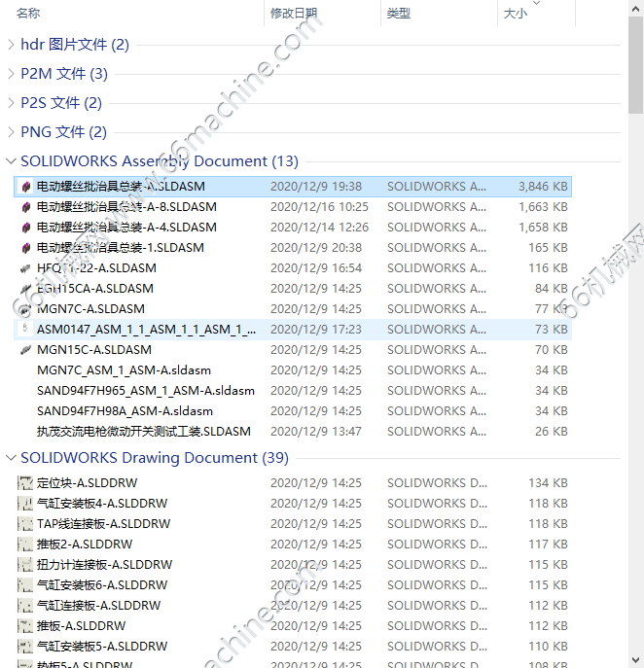This screenshot has height=668, width=644.
Task: Click the vertical scrollbar thumb
Action: (x=636, y=65)
